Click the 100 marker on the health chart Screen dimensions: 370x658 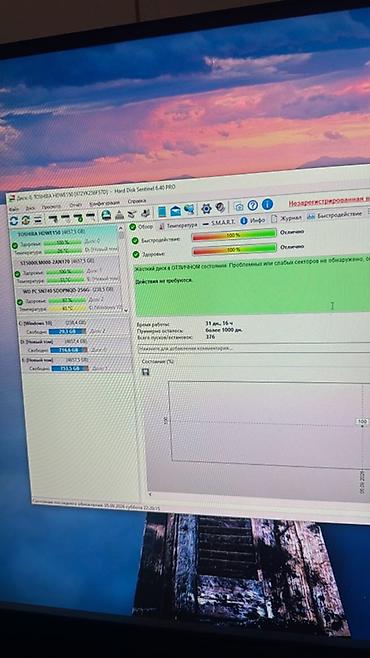pyautogui.click(x=362, y=421)
